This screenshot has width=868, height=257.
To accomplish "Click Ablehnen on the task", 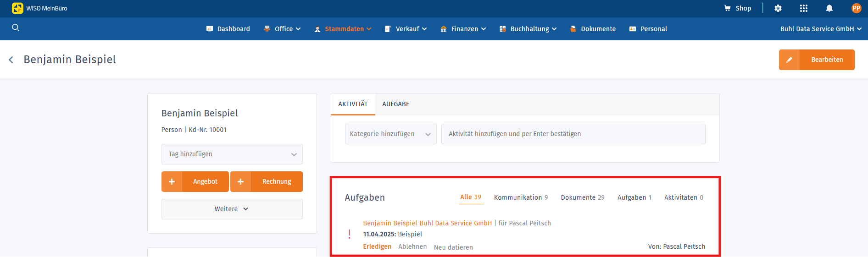I will tap(412, 246).
